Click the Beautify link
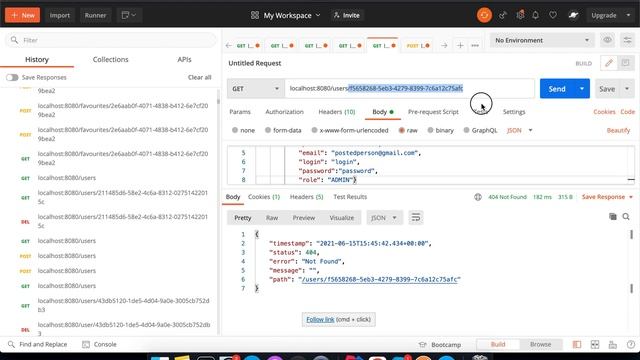 [618, 130]
